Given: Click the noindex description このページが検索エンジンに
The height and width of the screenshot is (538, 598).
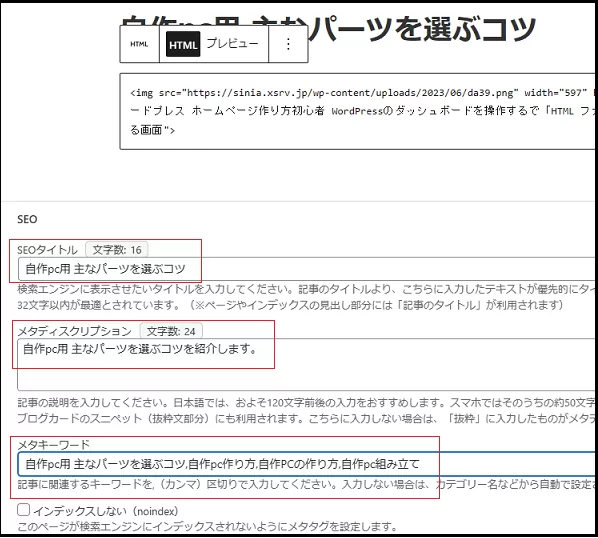Looking at the screenshot, I should pos(207,527).
